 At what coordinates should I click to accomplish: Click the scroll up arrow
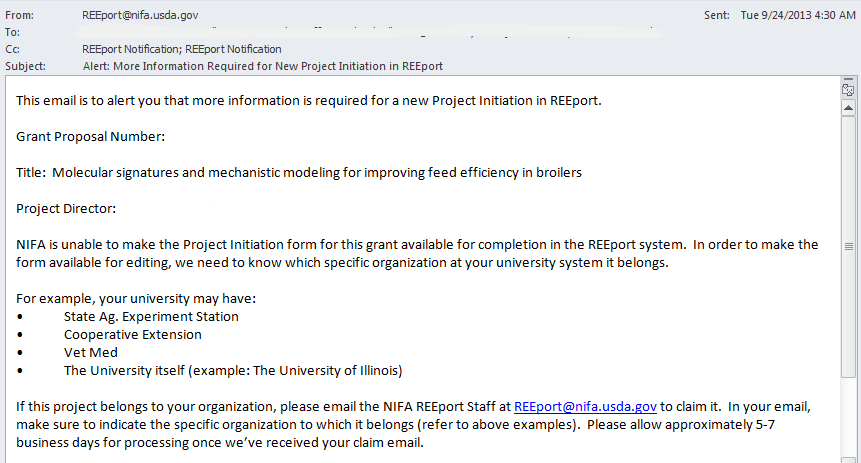(849, 106)
